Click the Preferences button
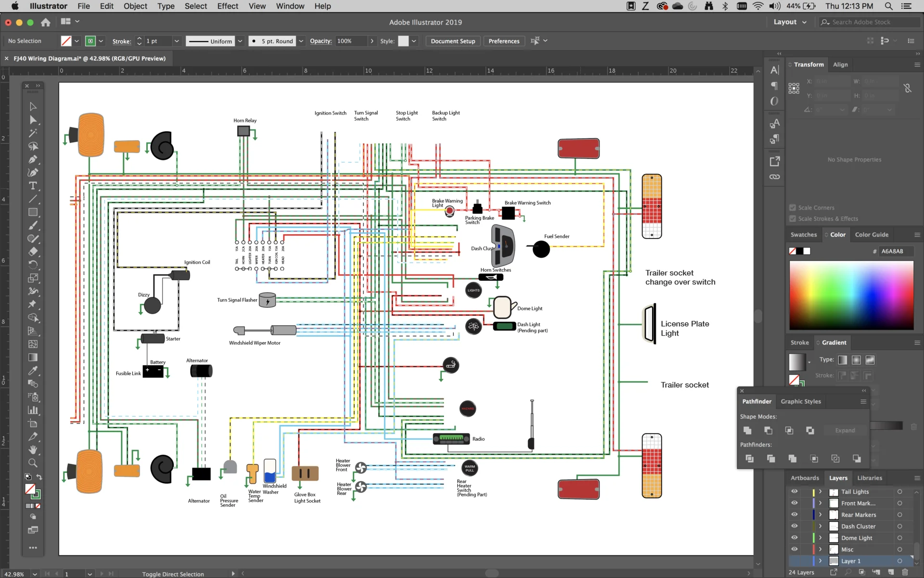This screenshot has height=578, width=924. (504, 41)
